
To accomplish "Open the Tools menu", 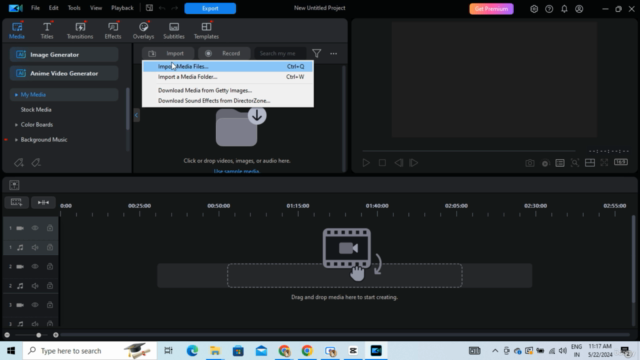I will (x=74, y=8).
